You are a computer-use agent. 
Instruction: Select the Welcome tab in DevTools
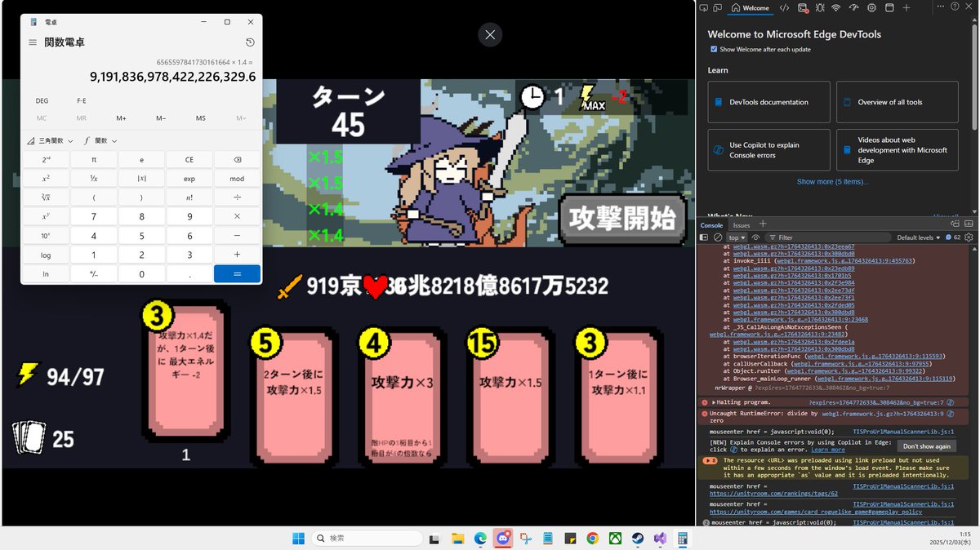(x=750, y=7)
